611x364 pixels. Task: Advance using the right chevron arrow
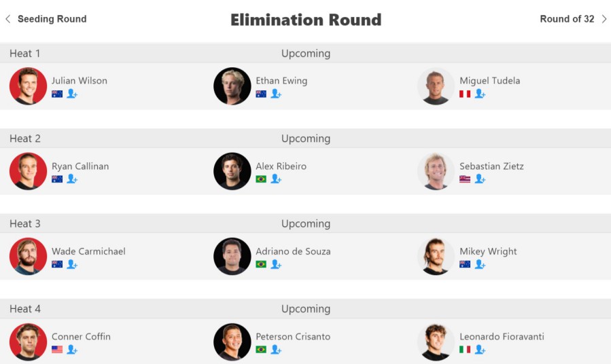coord(604,19)
